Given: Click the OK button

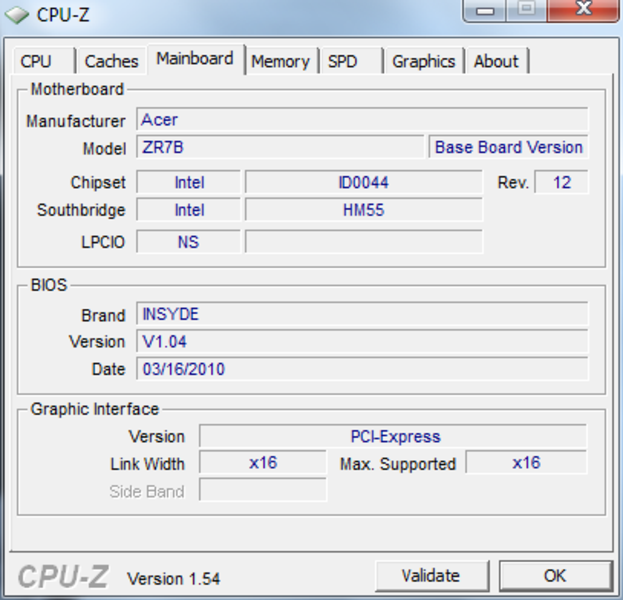Looking at the screenshot, I should coord(555,575).
